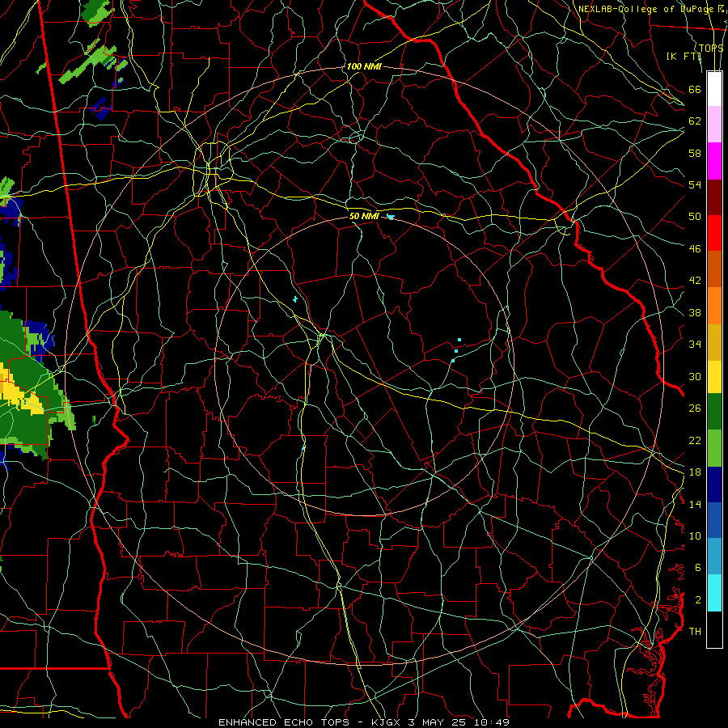Screen dimensions: 728x728
Task: Pick the bright yellow legend band
Action: [714, 376]
